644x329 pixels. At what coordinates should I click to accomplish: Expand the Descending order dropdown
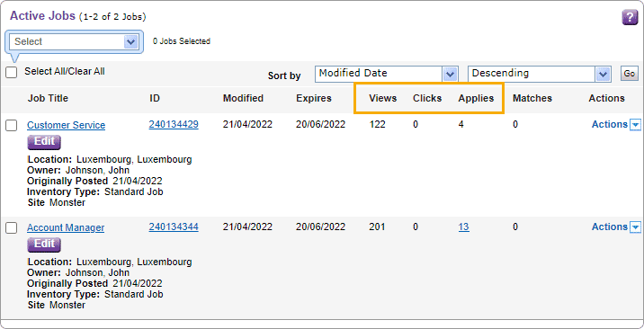540,74
